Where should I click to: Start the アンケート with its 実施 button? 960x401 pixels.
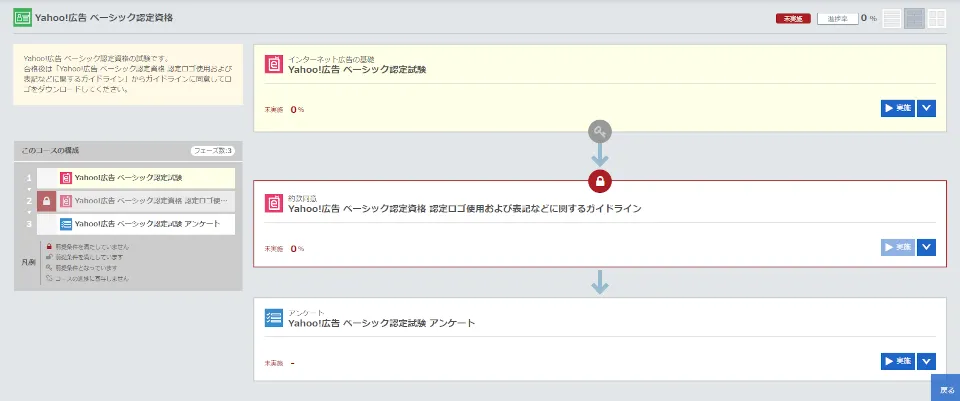coord(898,361)
